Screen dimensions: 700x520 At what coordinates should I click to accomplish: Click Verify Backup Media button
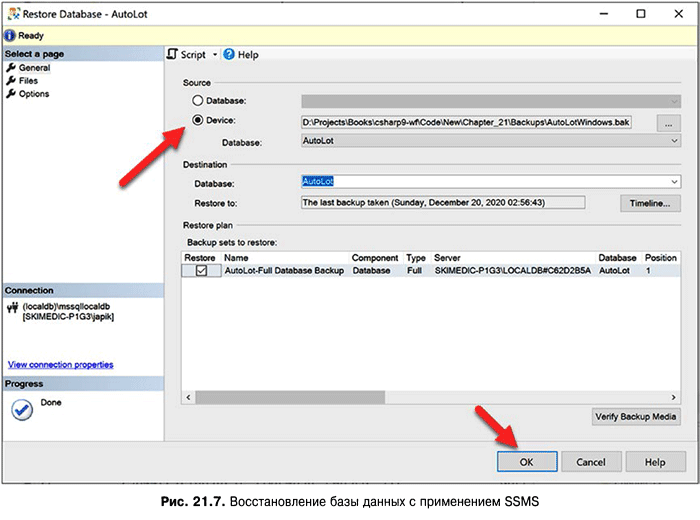636,417
